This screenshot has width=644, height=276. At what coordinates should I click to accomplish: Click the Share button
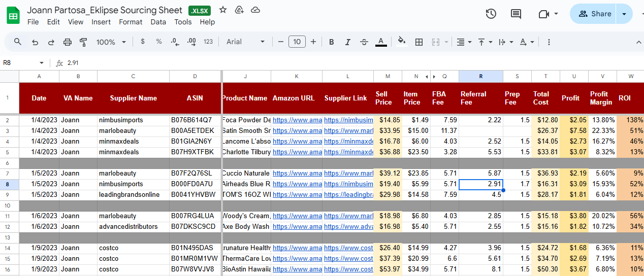[594, 14]
